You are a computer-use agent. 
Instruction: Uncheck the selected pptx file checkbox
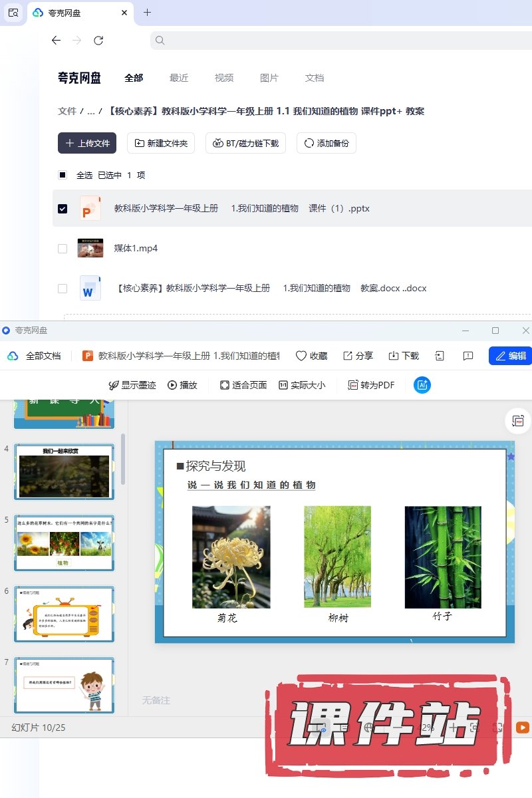coord(63,208)
